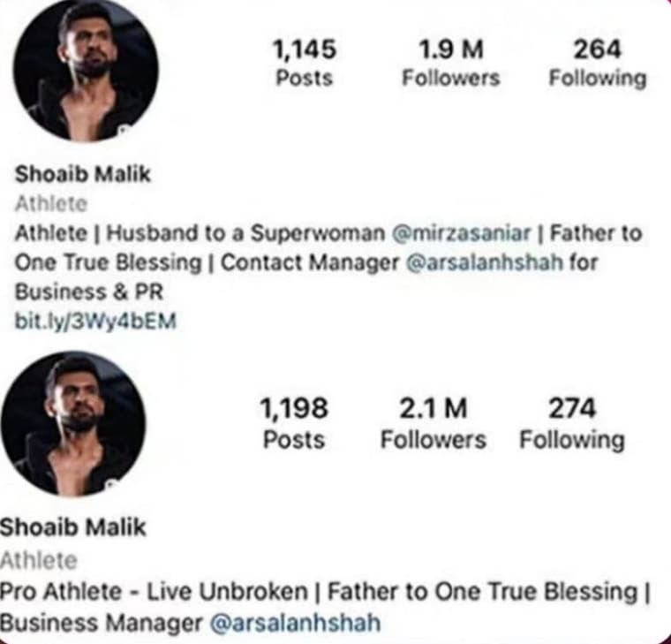
Task: Open the 264 Following list
Action: click(x=597, y=62)
